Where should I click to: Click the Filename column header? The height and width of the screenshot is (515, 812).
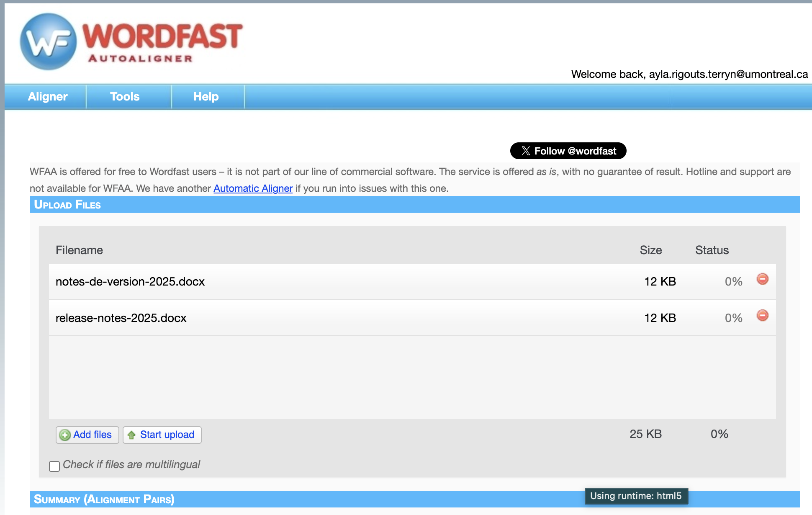[x=79, y=250]
